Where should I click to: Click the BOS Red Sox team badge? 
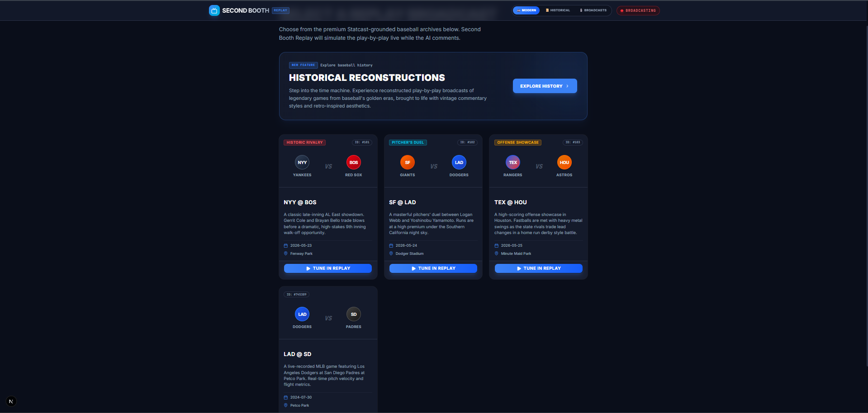(x=354, y=162)
